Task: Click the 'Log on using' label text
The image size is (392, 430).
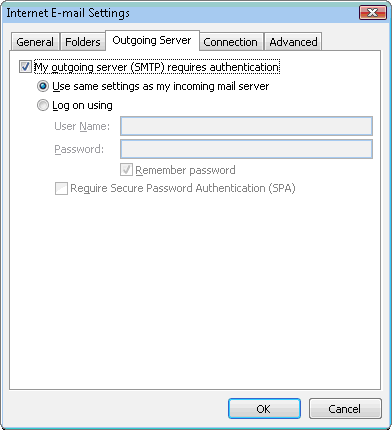Action: 82,106
